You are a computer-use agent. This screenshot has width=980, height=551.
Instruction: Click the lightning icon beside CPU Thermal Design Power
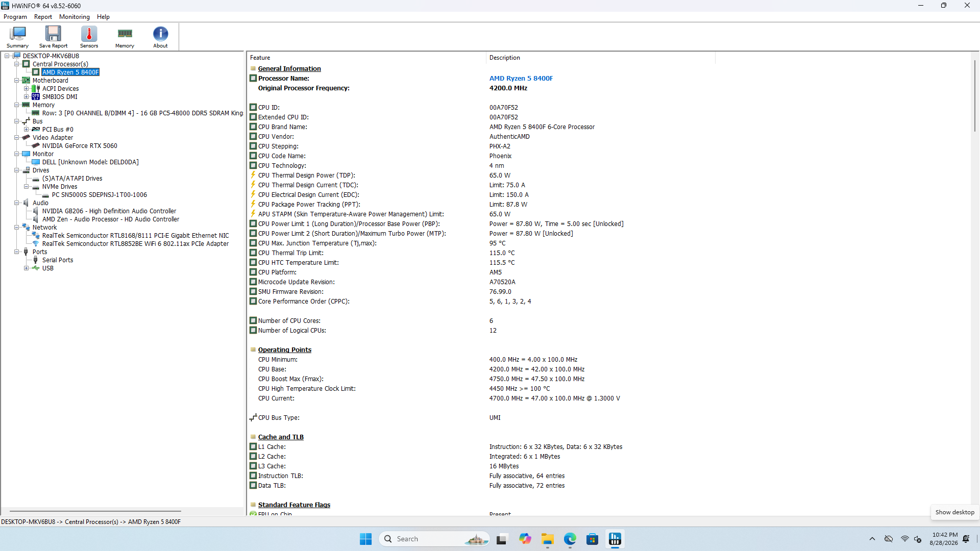coord(253,175)
